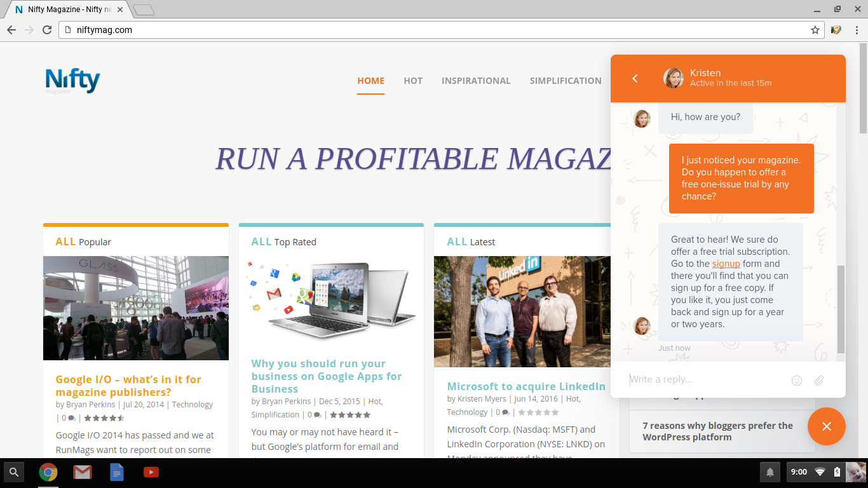
Task: Reload the page
Action: [47, 30]
